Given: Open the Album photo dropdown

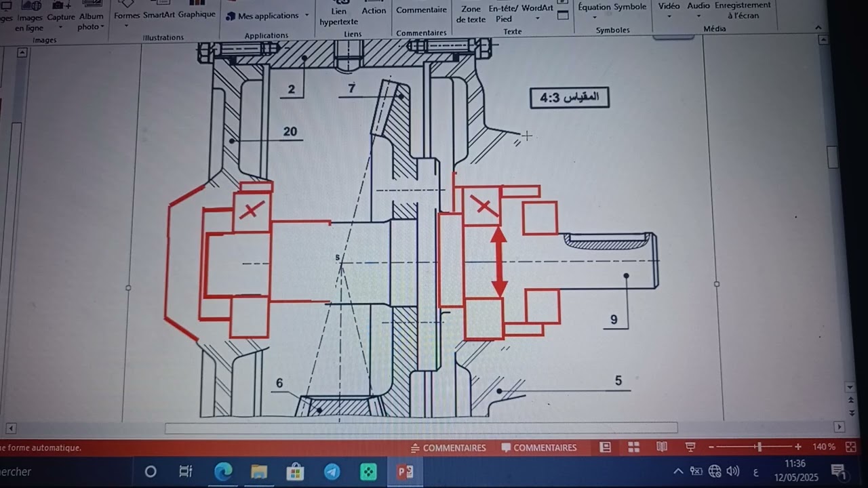Looking at the screenshot, I should click(91, 17).
